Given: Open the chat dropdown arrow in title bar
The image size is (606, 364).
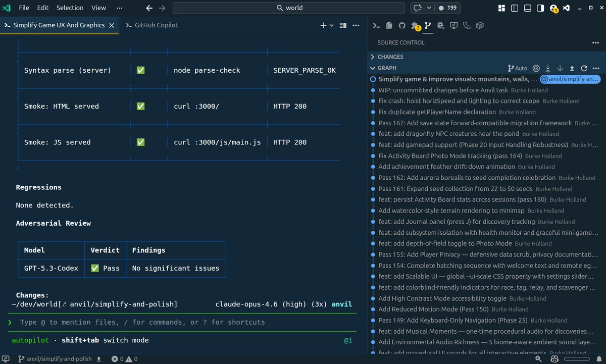Looking at the screenshot, I should (x=429, y=8).
